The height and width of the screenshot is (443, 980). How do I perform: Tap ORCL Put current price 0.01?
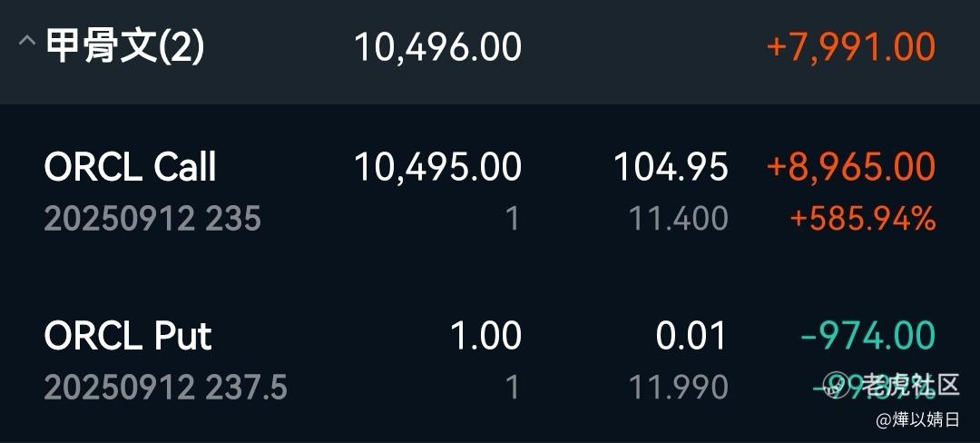(x=691, y=336)
